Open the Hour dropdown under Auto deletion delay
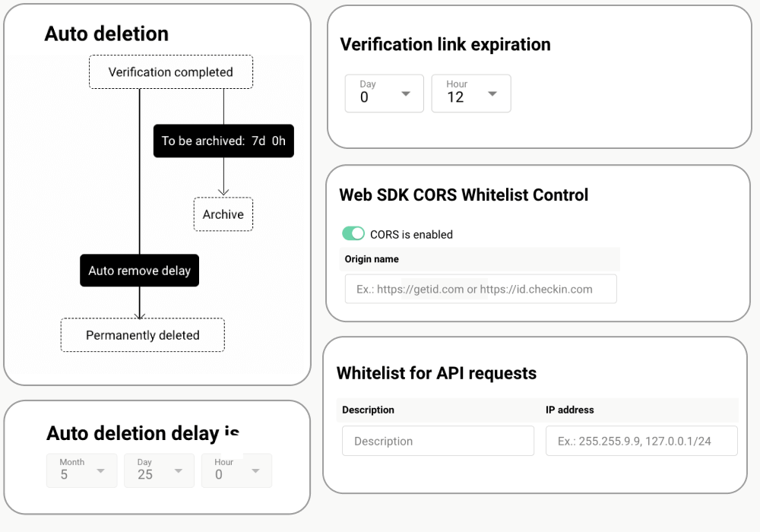760x532 pixels. point(236,470)
